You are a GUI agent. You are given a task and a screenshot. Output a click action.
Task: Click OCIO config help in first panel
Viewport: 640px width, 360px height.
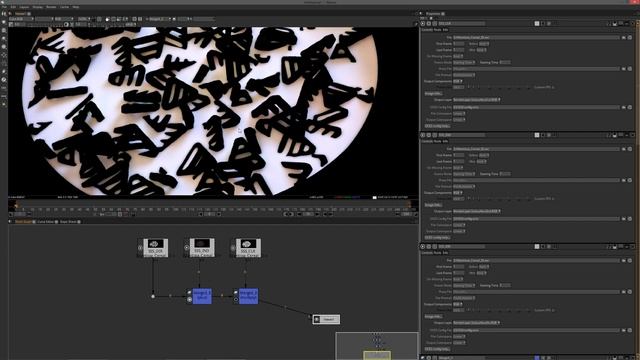coord(438,126)
